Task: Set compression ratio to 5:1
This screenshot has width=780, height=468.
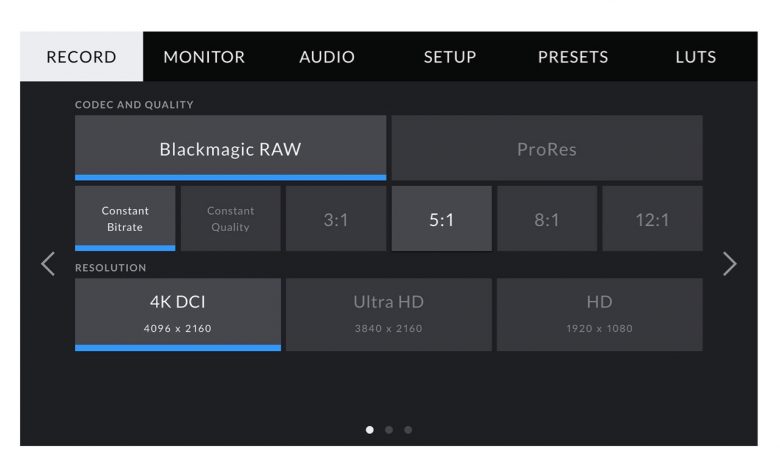Action: pyautogui.click(x=442, y=219)
